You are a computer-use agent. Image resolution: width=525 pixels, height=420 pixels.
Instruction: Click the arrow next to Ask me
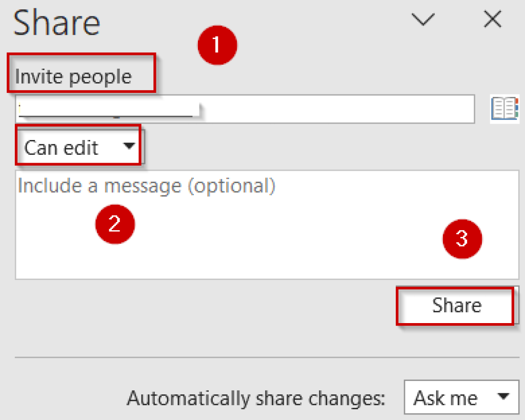coord(503,396)
